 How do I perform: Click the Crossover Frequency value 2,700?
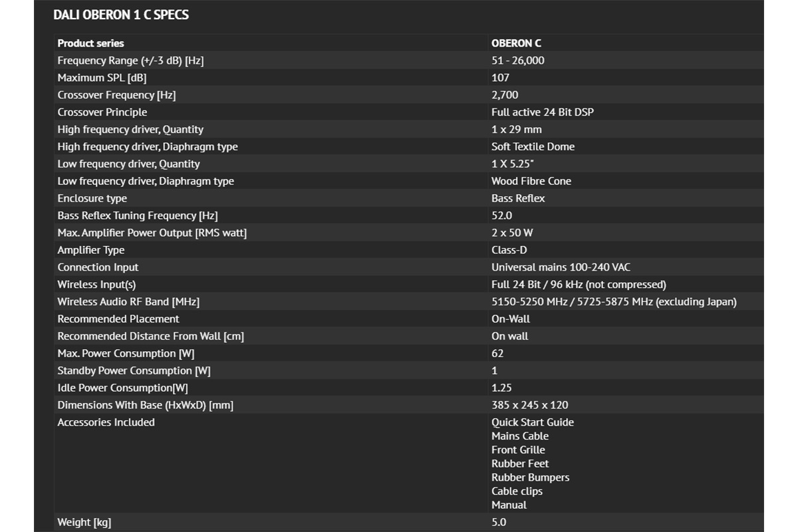[x=505, y=95]
